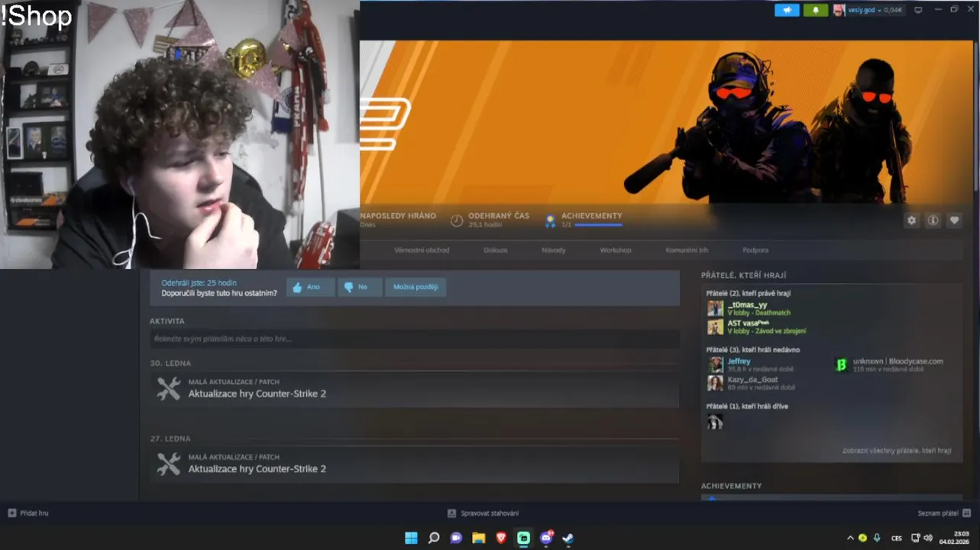Open friend AST vasa profile

pyautogui.click(x=749, y=323)
